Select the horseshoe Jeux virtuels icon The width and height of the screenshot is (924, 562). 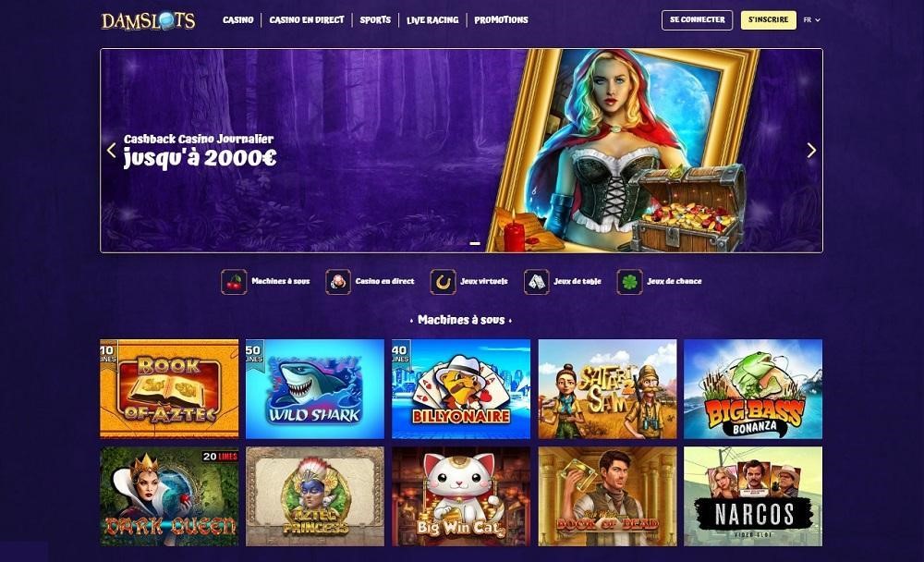[444, 282]
